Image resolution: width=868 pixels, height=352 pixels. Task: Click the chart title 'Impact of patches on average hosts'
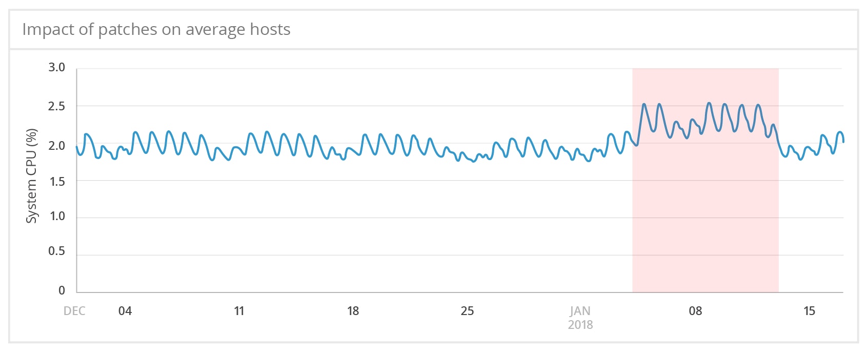[156, 30]
